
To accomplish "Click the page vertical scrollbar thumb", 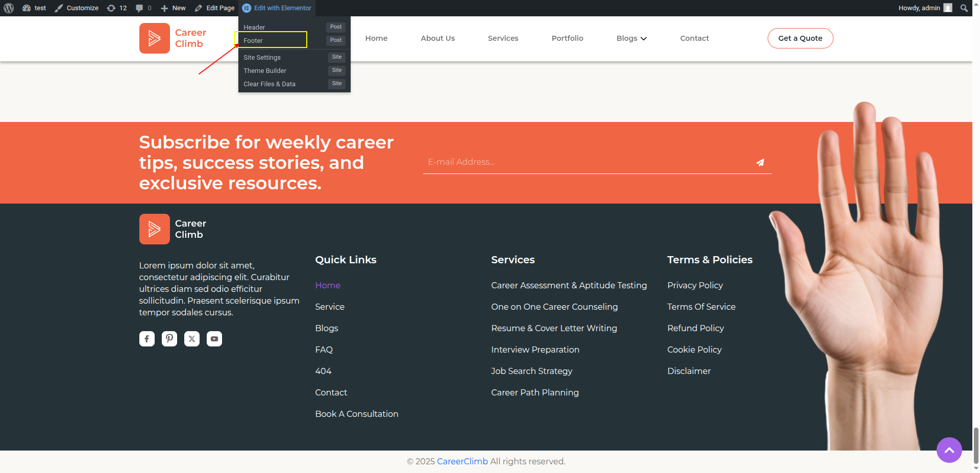I will [x=976, y=445].
